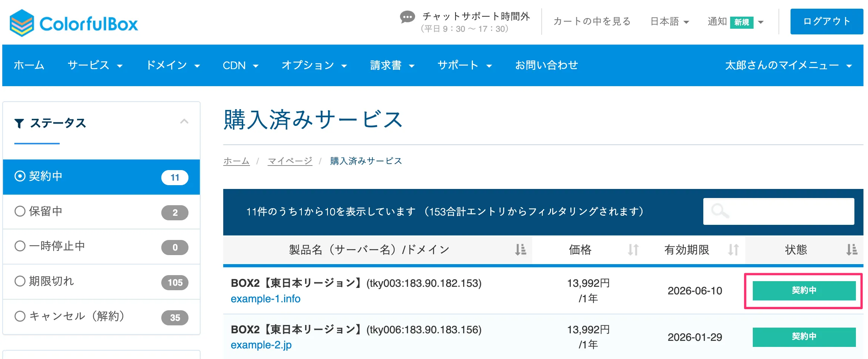Select the 期限切れ status filter
Screen dimensions: 868x359
[x=101, y=282]
